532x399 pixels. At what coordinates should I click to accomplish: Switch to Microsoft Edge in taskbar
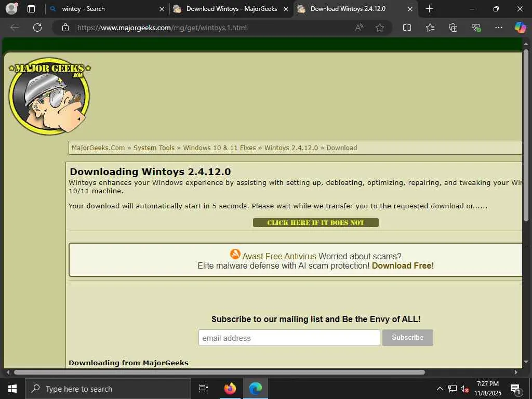pos(256,389)
